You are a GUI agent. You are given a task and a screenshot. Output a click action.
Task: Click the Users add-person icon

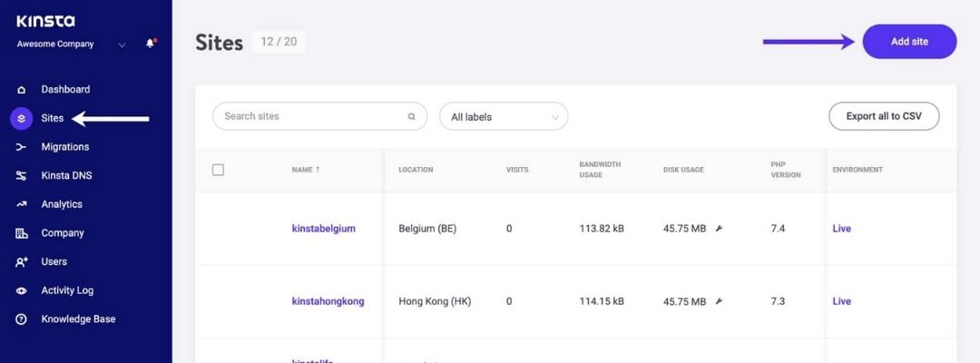pyautogui.click(x=21, y=261)
